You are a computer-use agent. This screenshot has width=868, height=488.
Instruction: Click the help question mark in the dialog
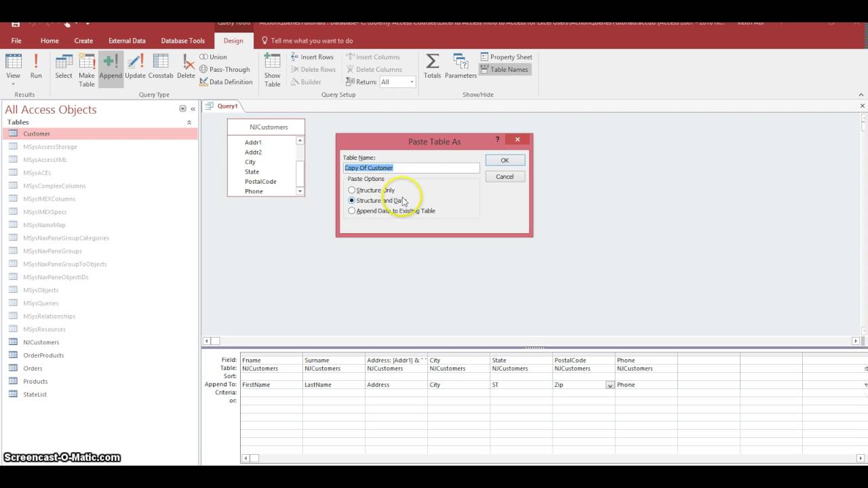(x=497, y=140)
